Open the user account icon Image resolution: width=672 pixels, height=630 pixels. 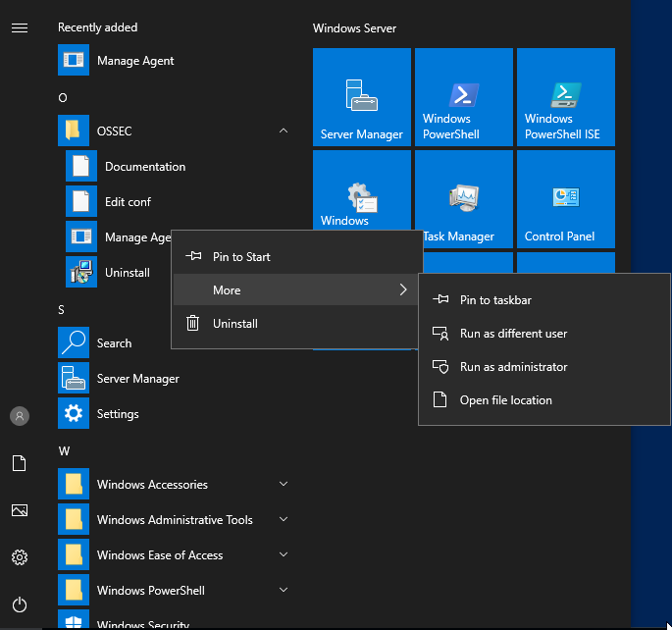[19, 416]
